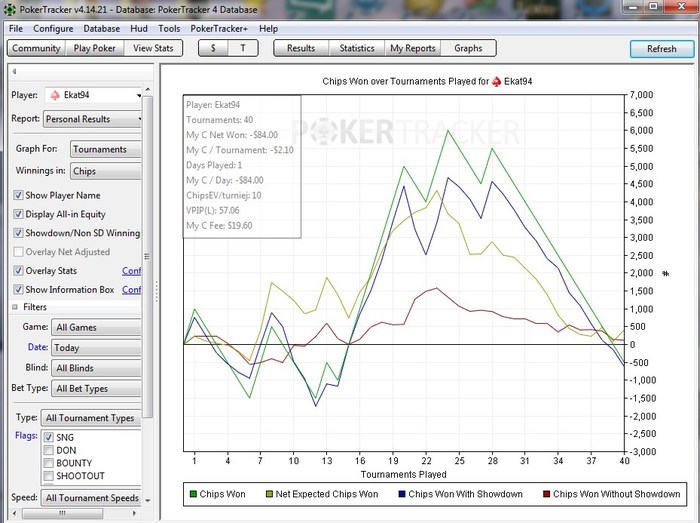This screenshot has height=523, width=700.
Task: Switch to the Community tab
Action: pyautogui.click(x=36, y=48)
